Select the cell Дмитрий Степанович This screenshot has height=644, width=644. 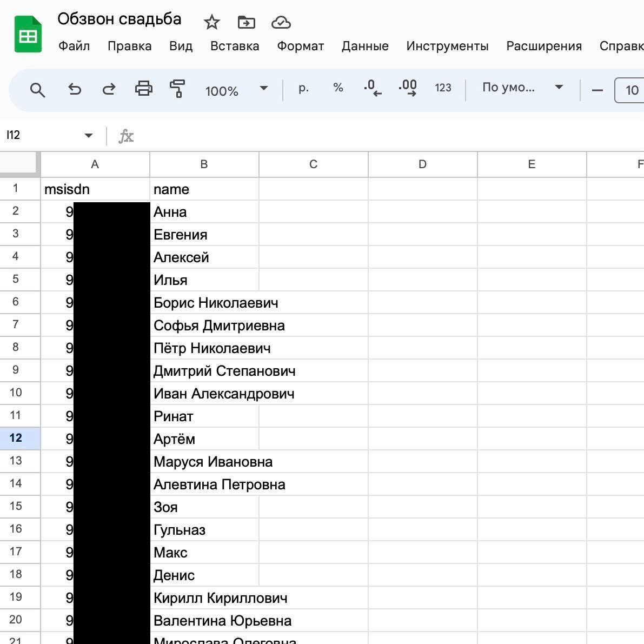coord(204,371)
